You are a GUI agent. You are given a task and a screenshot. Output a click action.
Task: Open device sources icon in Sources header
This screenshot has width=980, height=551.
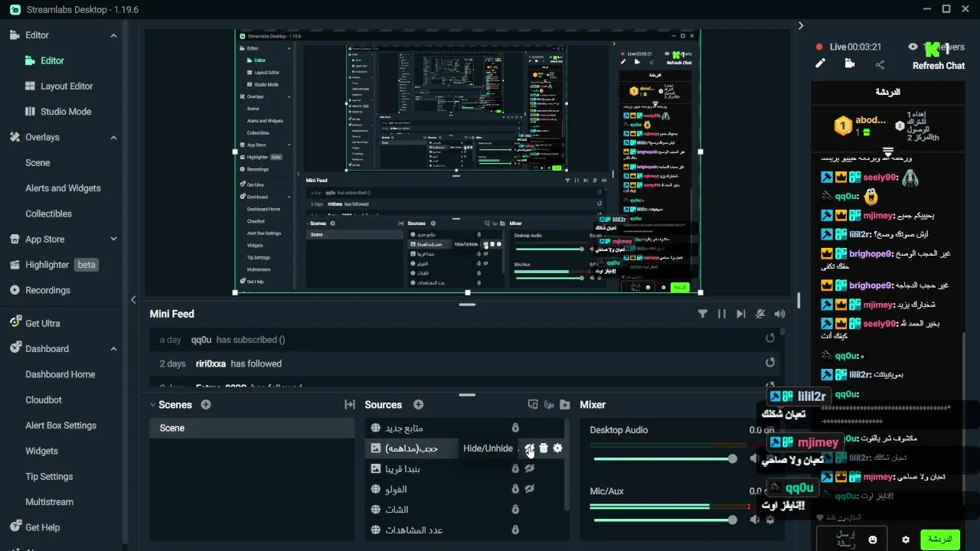[x=533, y=405]
